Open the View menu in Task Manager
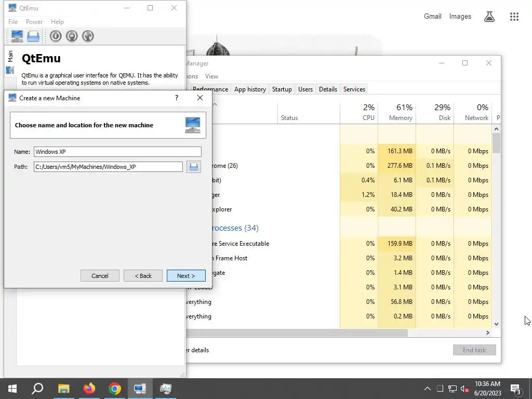Image resolution: width=532 pixels, height=399 pixels. click(212, 76)
